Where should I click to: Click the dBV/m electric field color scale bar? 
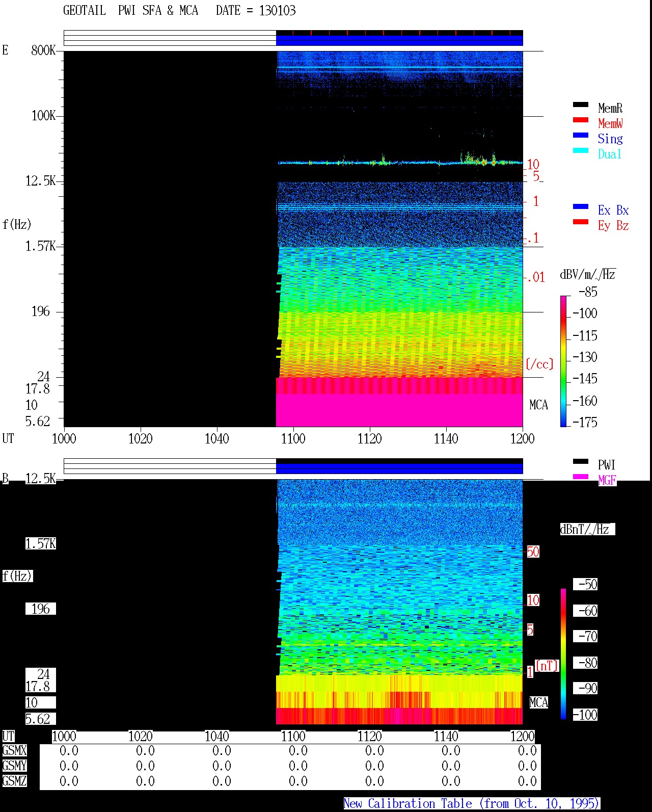(x=563, y=361)
